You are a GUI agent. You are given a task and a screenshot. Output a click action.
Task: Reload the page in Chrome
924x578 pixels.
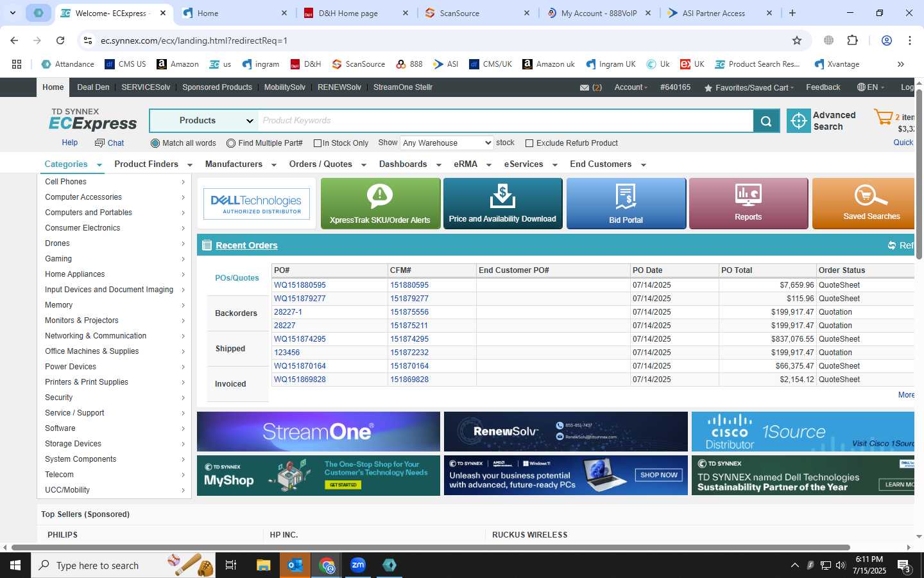pos(60,40)
